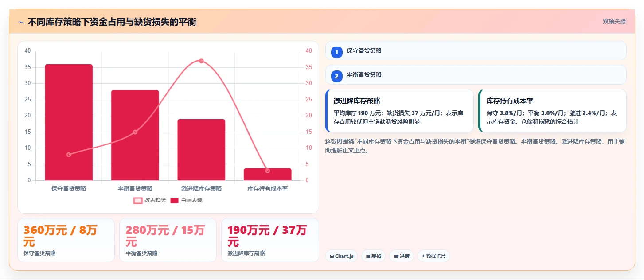Viewport: 644px width, 280px height.
Task: Click the 保守备货策略 bar in chart
Action: [69, 122]
